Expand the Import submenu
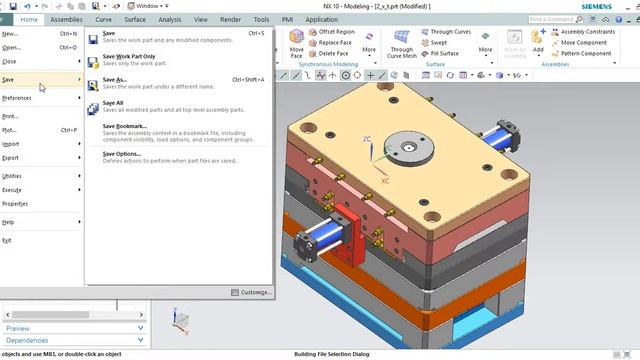 (x=40, y=144)
